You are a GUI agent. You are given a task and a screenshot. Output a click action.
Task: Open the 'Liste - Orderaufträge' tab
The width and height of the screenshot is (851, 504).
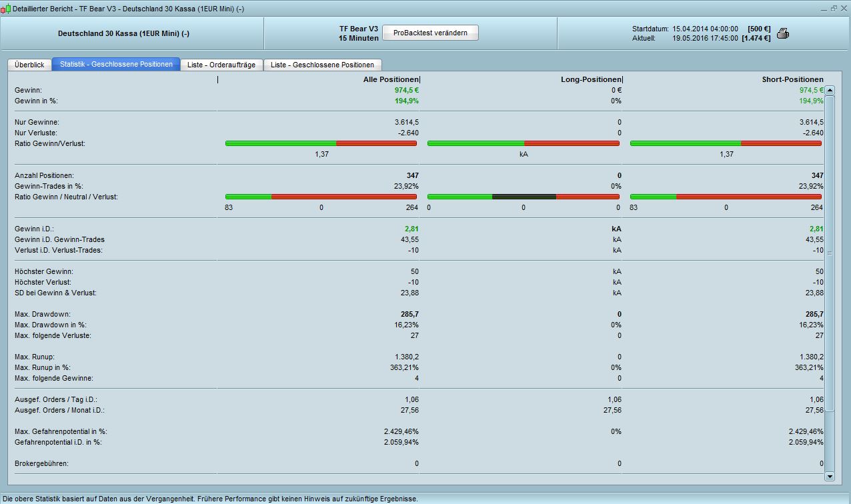[221, 65]
